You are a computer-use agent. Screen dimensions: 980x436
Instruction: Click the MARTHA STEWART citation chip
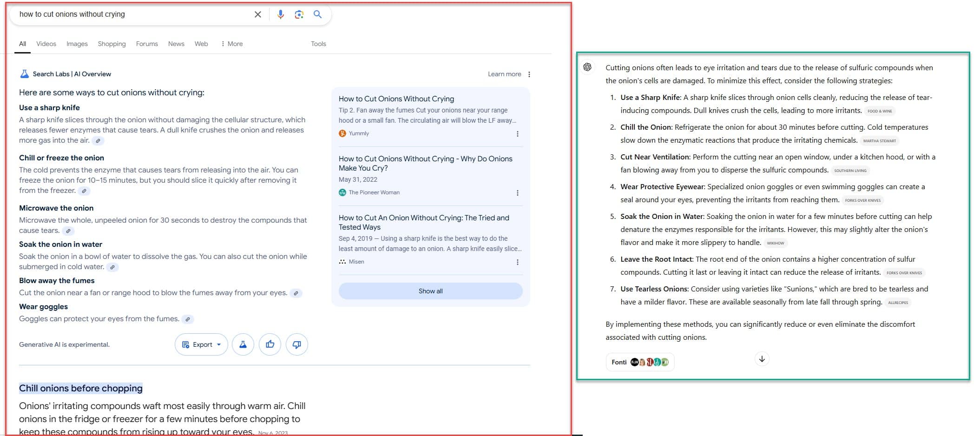click(879, 141)
